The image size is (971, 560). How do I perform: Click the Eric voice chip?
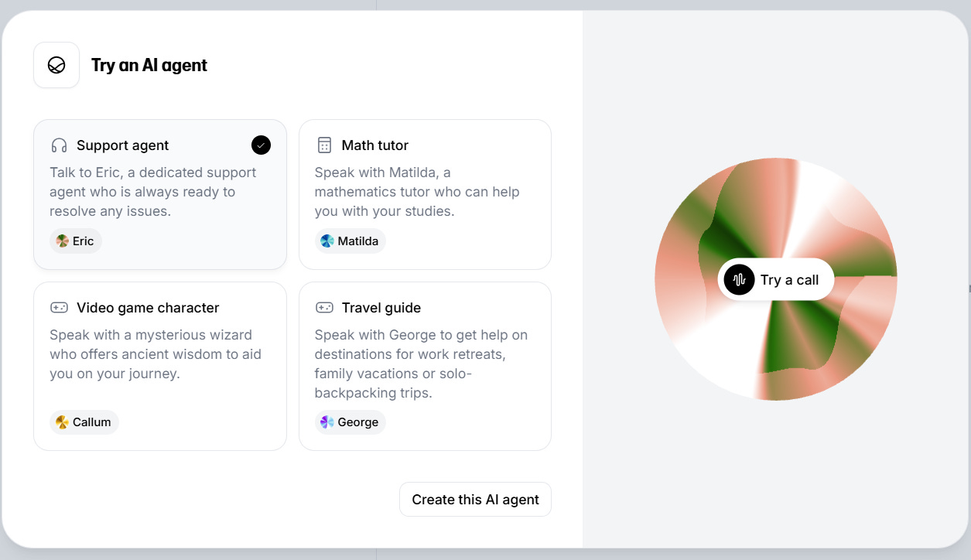point(75,241)
